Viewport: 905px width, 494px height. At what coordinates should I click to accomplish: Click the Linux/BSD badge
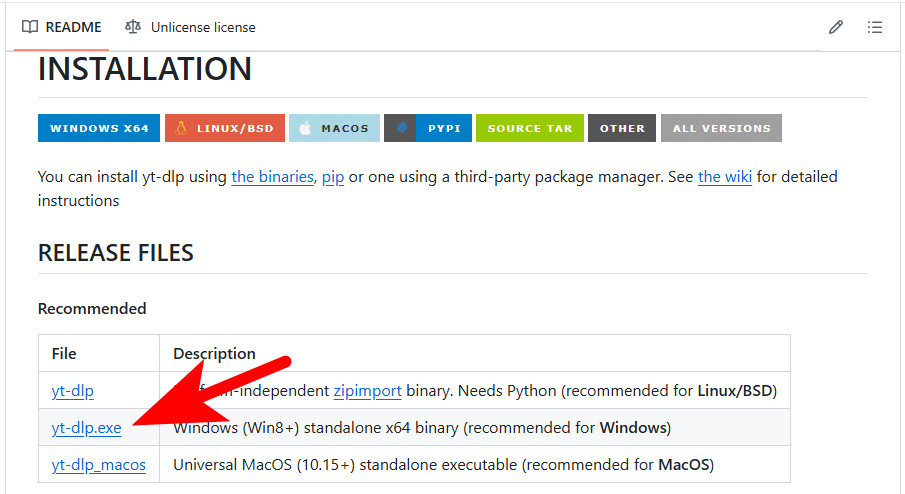[224, 128]
